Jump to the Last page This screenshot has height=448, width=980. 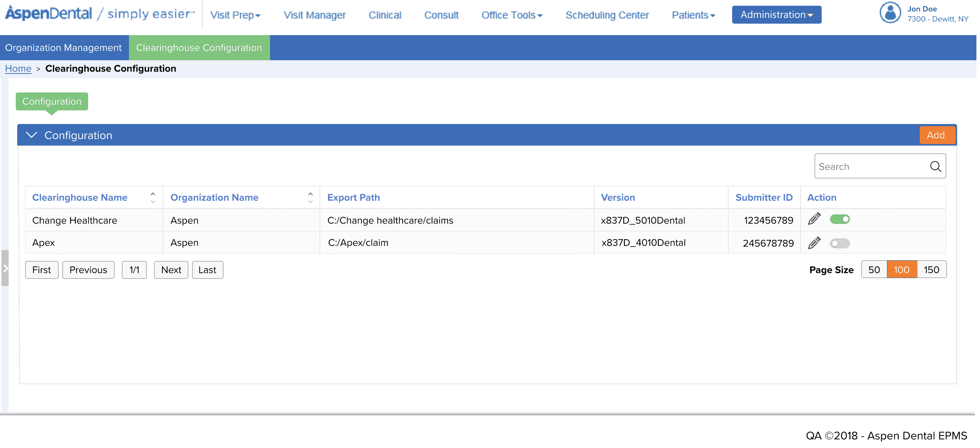coord(207,270)
